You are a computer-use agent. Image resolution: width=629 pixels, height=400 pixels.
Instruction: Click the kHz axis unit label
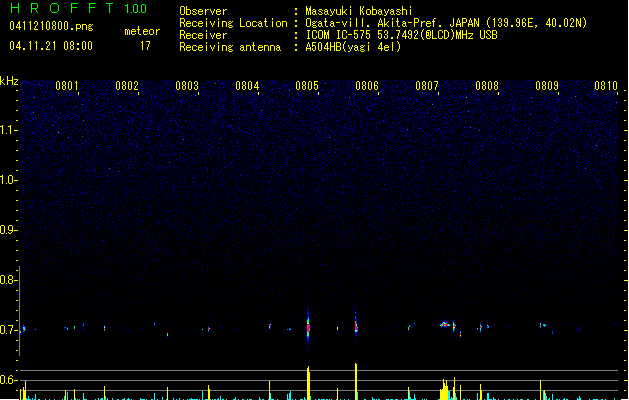point(9,81)
